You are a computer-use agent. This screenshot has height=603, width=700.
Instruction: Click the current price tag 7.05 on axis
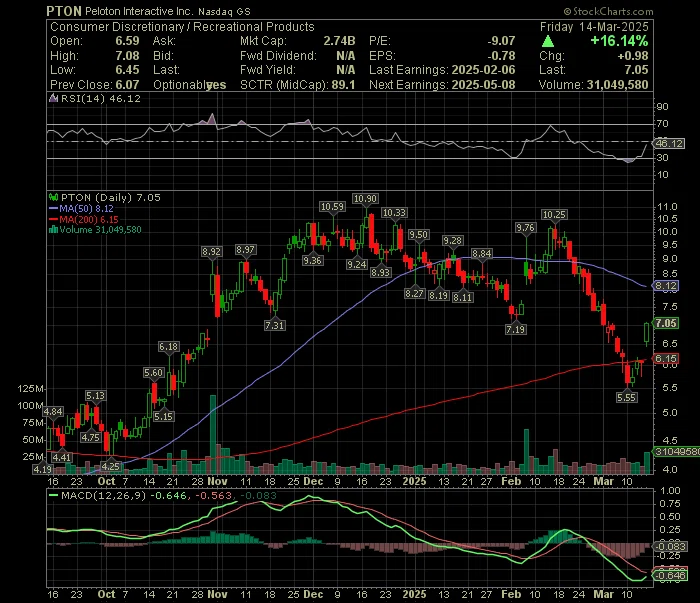(x=666, y=323)
